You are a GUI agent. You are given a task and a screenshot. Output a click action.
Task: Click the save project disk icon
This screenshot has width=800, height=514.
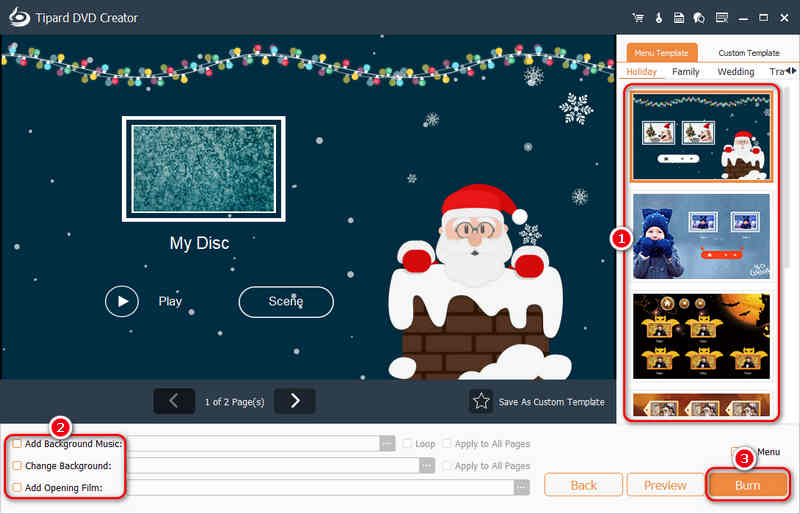[679, 18]
